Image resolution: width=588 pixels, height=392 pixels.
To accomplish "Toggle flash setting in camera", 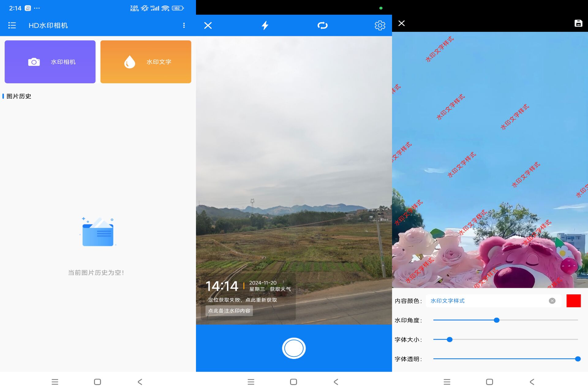I will (x=265, y=25).
